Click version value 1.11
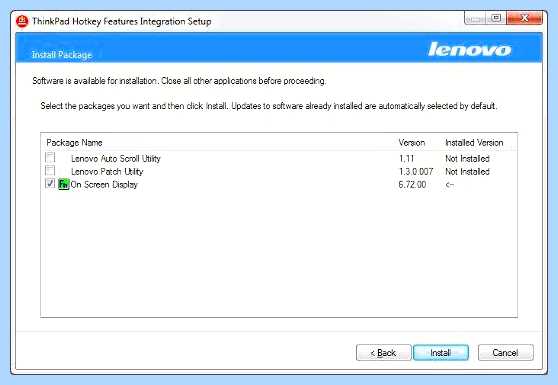 (406, 158)
